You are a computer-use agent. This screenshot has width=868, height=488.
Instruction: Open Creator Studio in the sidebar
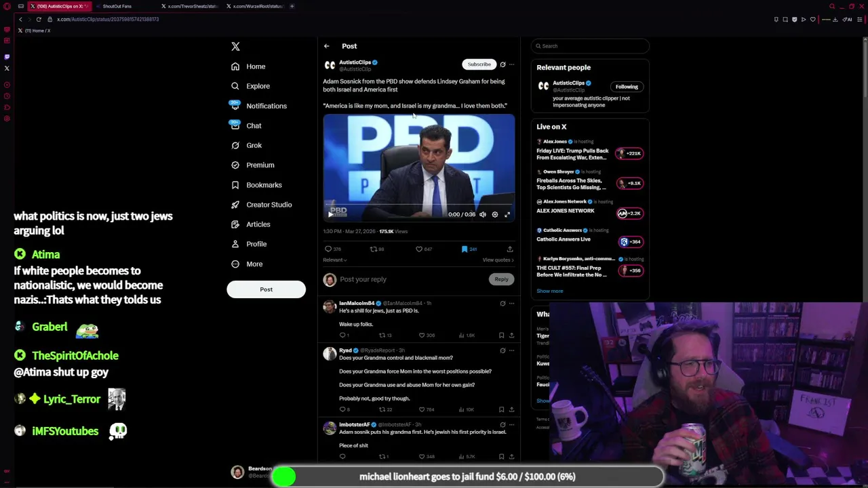click(261, 204)
